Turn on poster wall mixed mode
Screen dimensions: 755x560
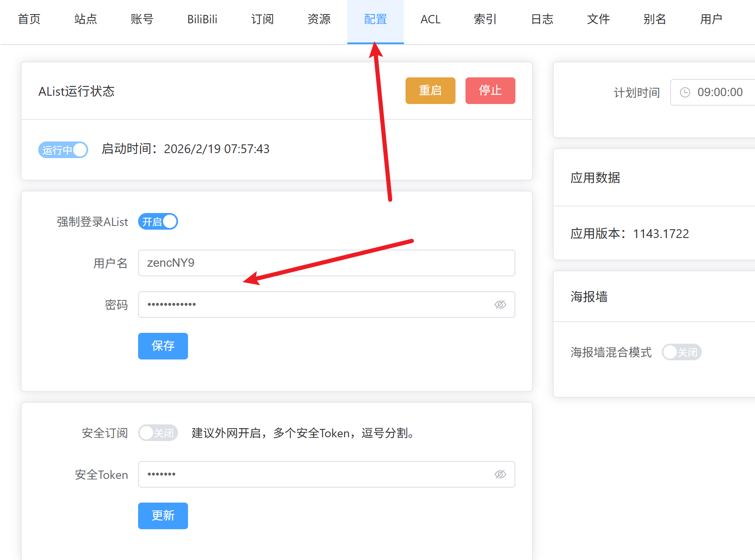[x=681, y=352]
